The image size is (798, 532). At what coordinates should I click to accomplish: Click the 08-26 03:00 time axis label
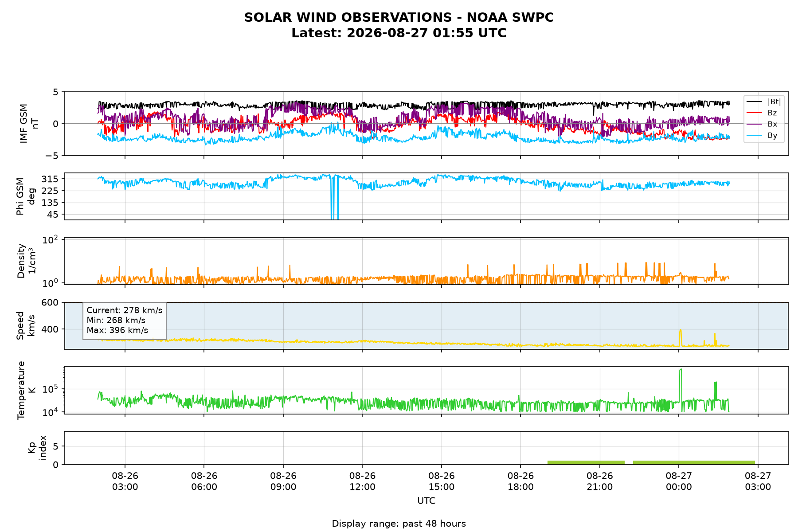pos(125,481)
